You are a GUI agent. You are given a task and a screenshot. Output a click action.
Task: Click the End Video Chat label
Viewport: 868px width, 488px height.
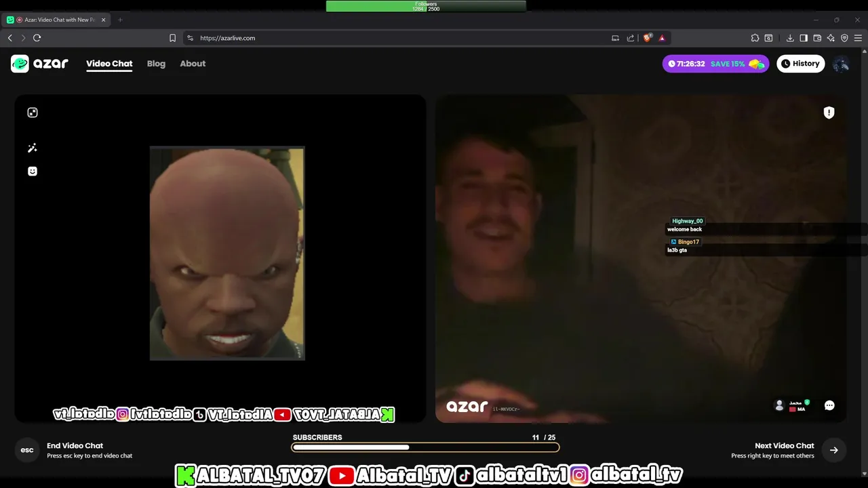(x=75, y=445)
